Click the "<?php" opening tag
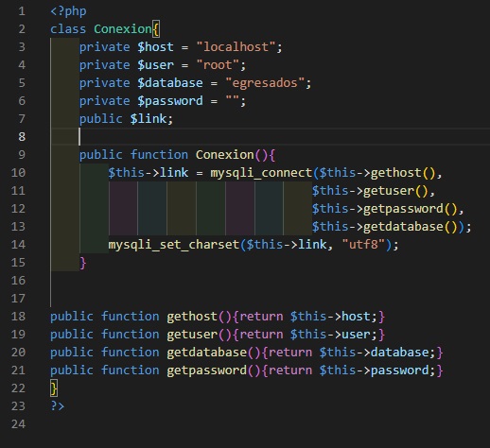Image resolution: width=490 pixels, height=448 pixels. (68, 11)
